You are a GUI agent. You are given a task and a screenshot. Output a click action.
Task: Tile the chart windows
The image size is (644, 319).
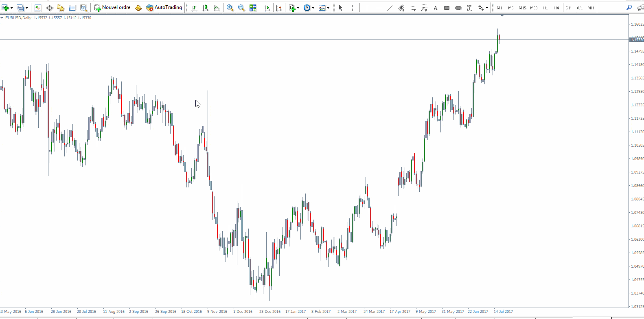point(253,8)
